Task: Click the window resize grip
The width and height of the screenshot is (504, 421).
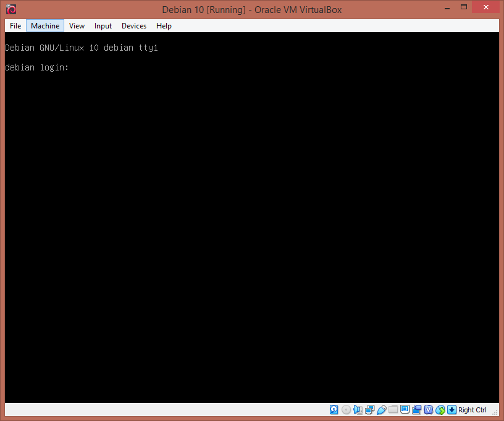Action: [495, 412]
